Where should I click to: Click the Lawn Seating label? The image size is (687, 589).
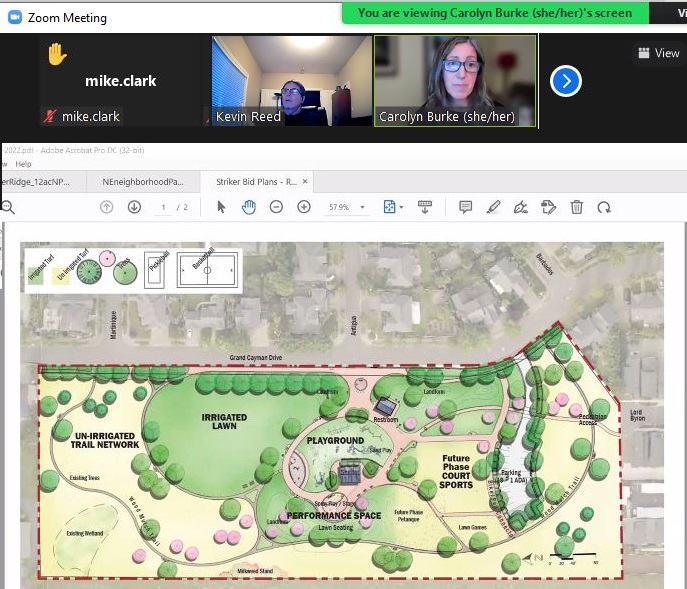pos(336,528)
